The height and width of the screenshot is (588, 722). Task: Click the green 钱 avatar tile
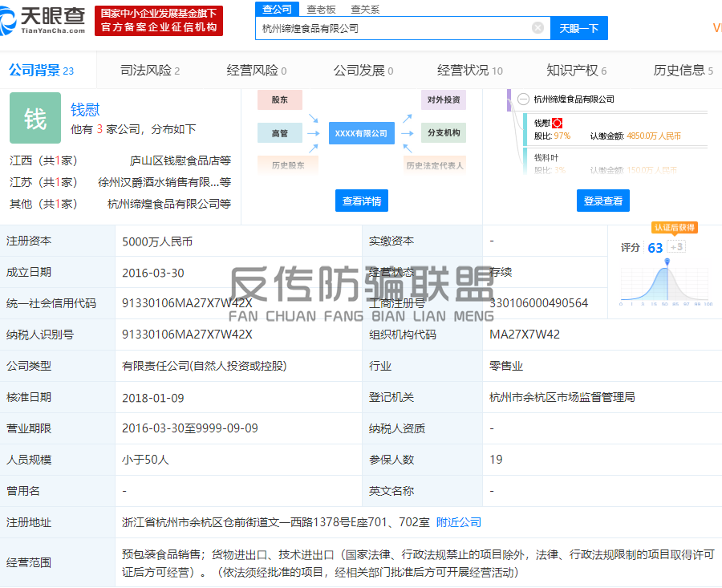(35, 118)
